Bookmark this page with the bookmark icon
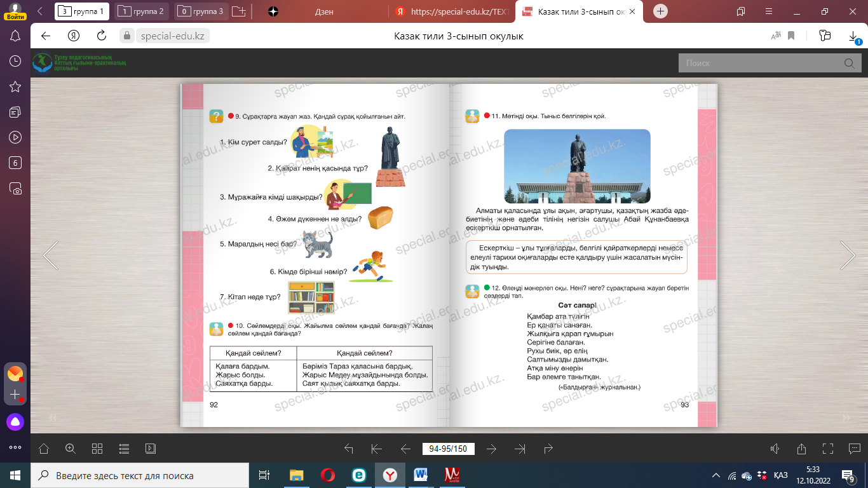The image size is (868, 488). click(x=792, y=36)
